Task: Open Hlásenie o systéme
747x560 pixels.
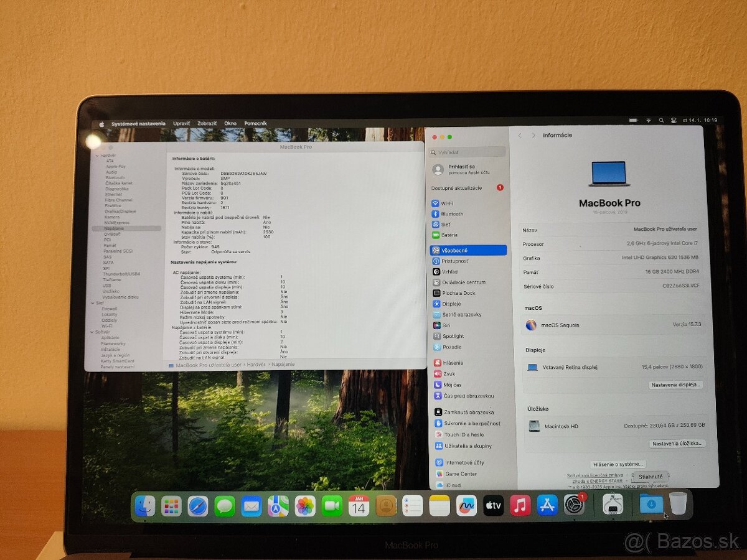Action: [619, 464]
